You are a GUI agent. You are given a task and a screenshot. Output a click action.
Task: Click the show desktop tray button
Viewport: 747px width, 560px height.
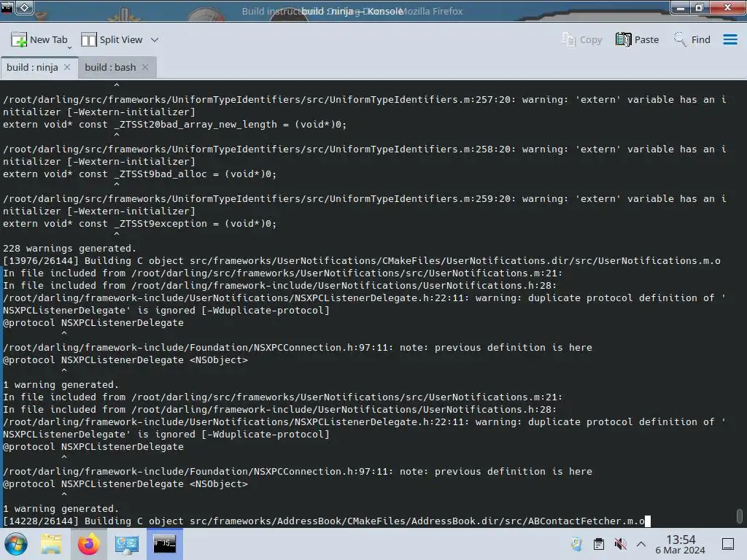tap(728, 544)
